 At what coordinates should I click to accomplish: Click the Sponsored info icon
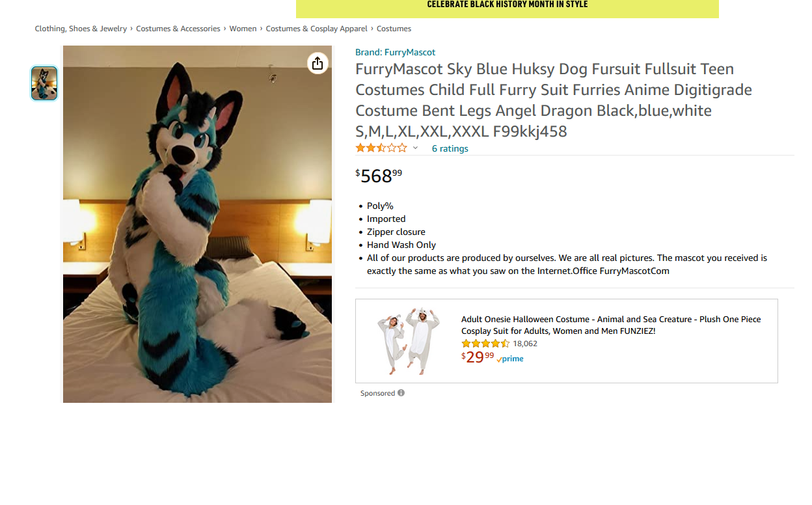click(x=401, y=393)
